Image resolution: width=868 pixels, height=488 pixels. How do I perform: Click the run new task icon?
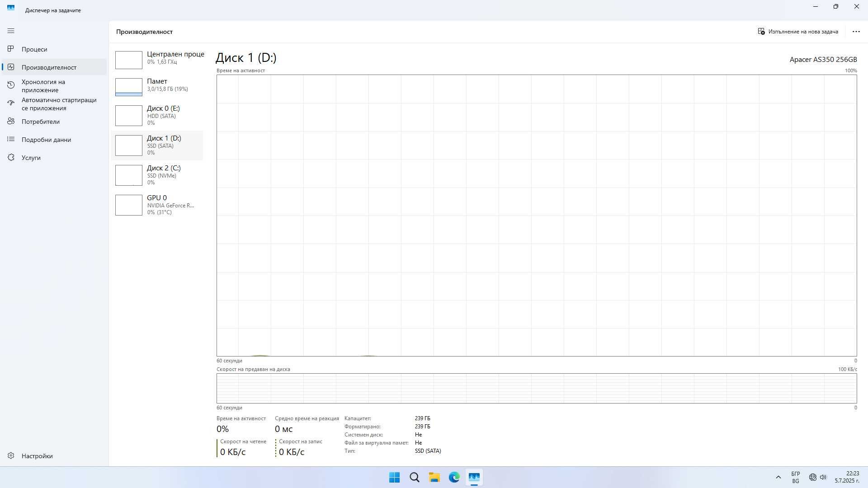click(x=761, y=31)
